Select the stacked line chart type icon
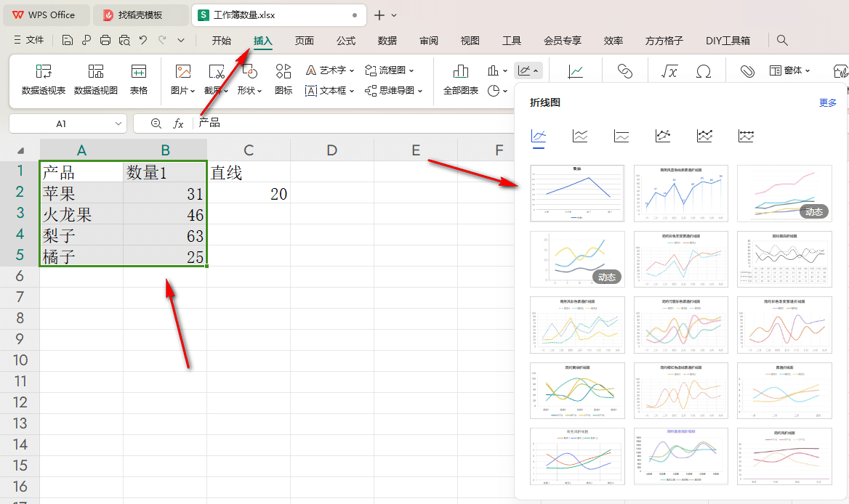The height and width of the screenshot is (504, 849). click(580, 137)
